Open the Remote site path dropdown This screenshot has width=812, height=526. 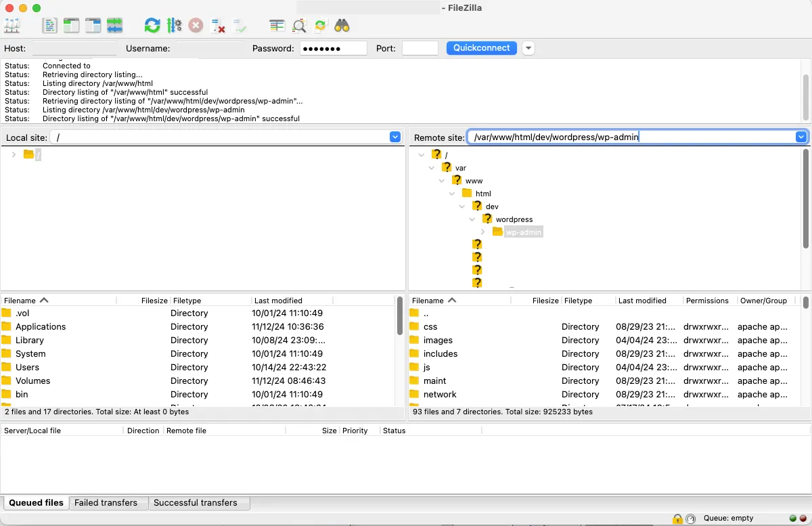(801, 137)
